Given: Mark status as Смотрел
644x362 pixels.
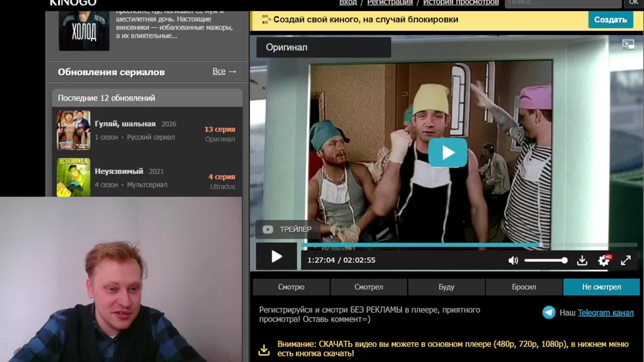Looking at the screenshot, I should [369, 287].
